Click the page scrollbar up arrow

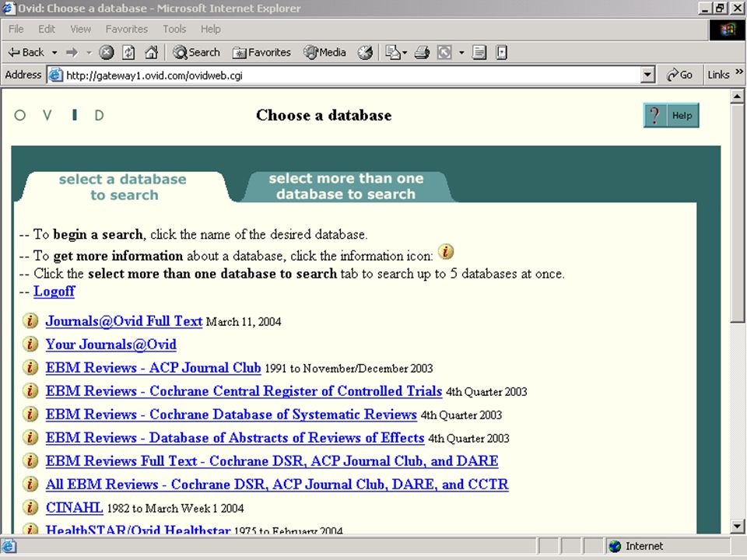(x=737, y=96)
